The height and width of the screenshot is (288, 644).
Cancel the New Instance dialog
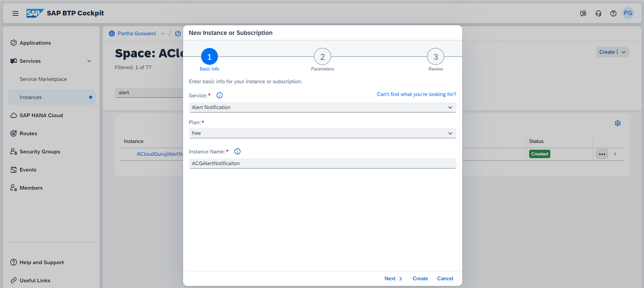tap(445, 279)
